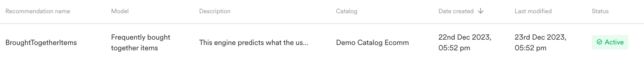This screenshot has height=59, width=644.
Task: Click the word Active in the status badge
Action: [614, 42]
